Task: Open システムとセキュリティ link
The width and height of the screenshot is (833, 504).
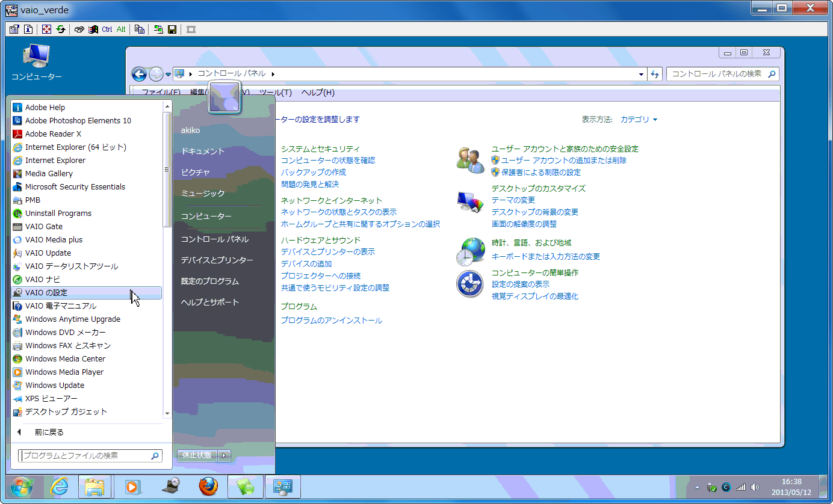Action: pyautogui.click(x=321, y=149)
